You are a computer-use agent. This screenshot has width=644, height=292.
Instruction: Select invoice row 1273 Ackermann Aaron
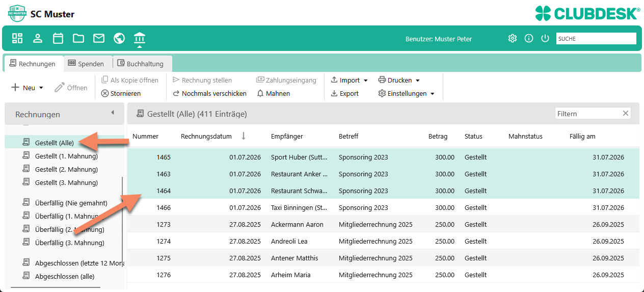(x=383, y=224)
